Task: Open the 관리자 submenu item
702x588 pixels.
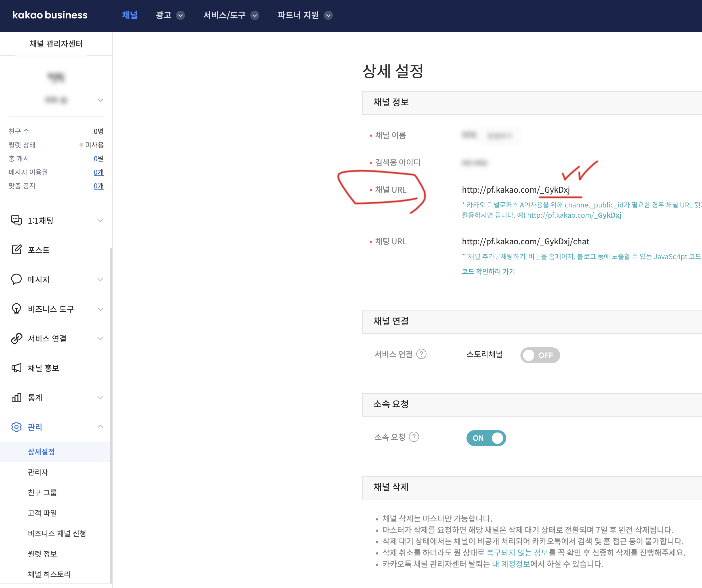Action: (38, 472)
